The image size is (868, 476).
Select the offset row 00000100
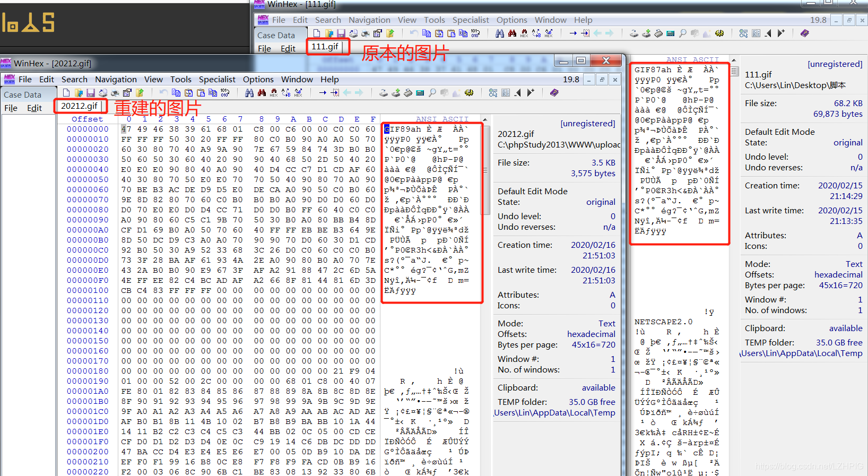pos(88,291)
